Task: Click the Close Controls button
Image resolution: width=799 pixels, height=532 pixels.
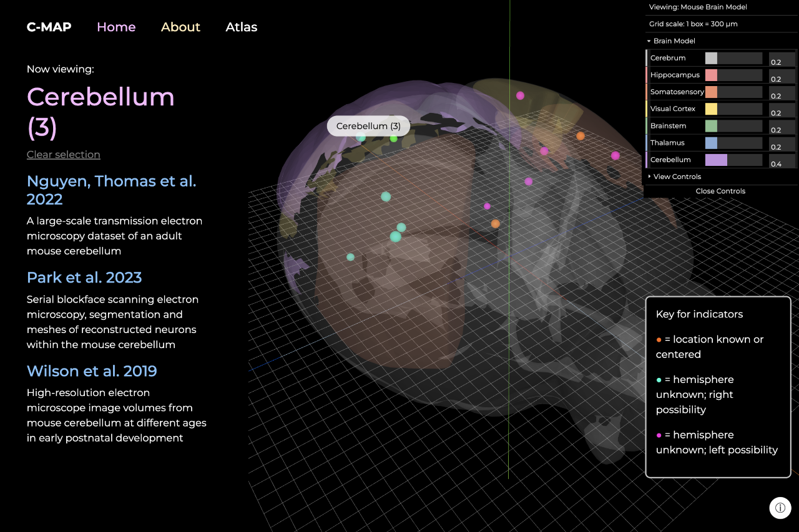Action: click(720, 191)
